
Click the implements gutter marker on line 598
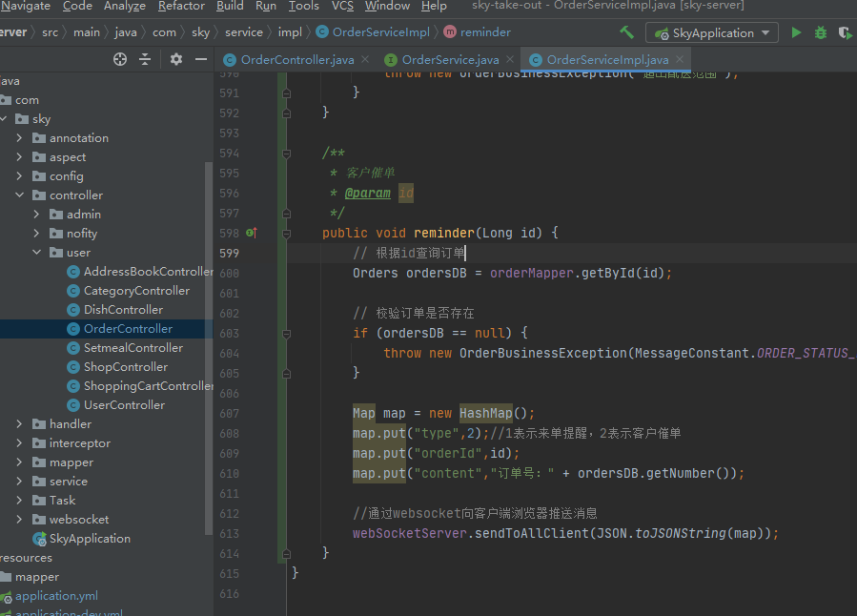252,233
